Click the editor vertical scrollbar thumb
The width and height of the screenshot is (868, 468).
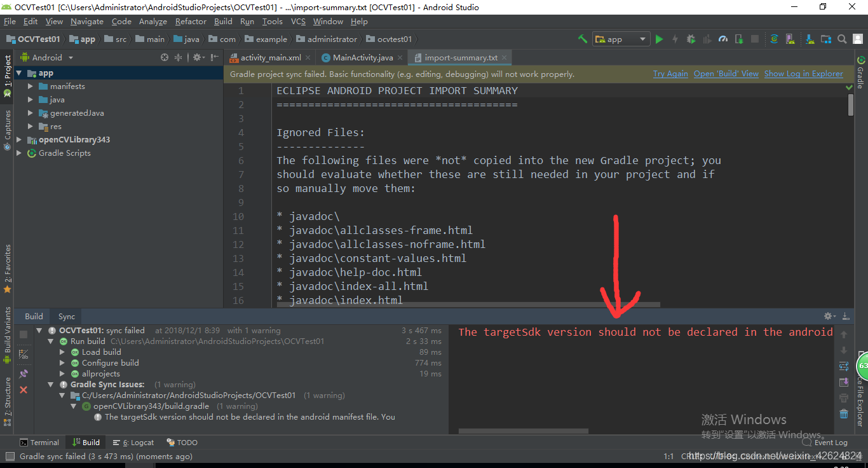(851, 105)
